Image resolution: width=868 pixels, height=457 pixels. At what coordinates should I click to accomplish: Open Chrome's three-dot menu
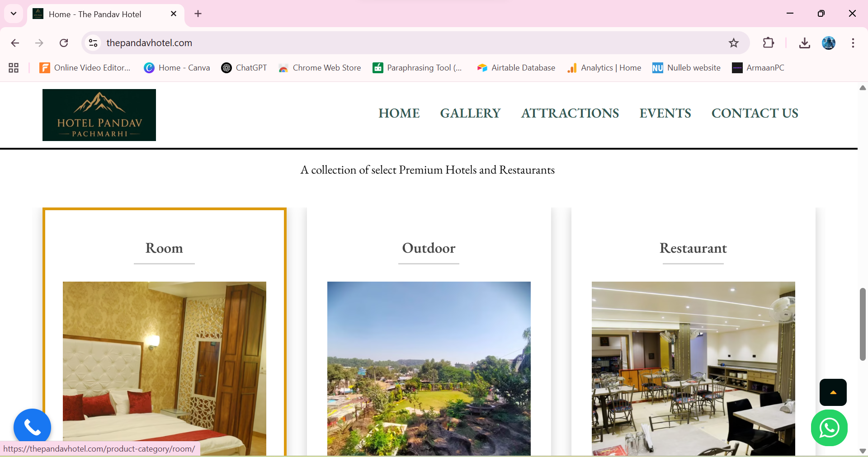point(853,43)
